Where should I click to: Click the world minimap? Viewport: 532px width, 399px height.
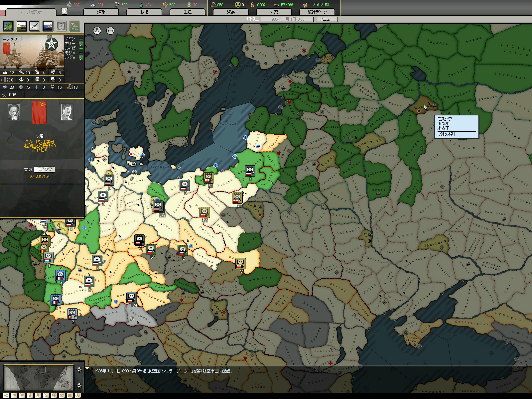pos(38,377)
